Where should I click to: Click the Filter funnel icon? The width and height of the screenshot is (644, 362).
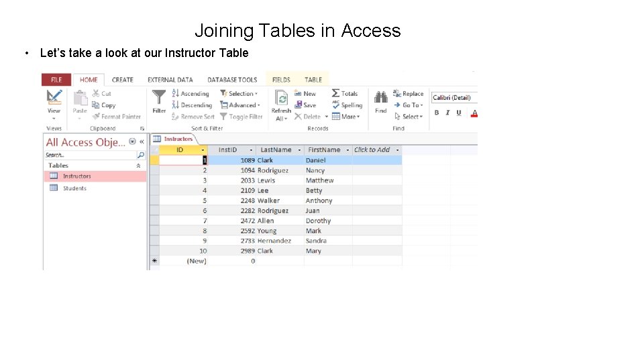159,98
